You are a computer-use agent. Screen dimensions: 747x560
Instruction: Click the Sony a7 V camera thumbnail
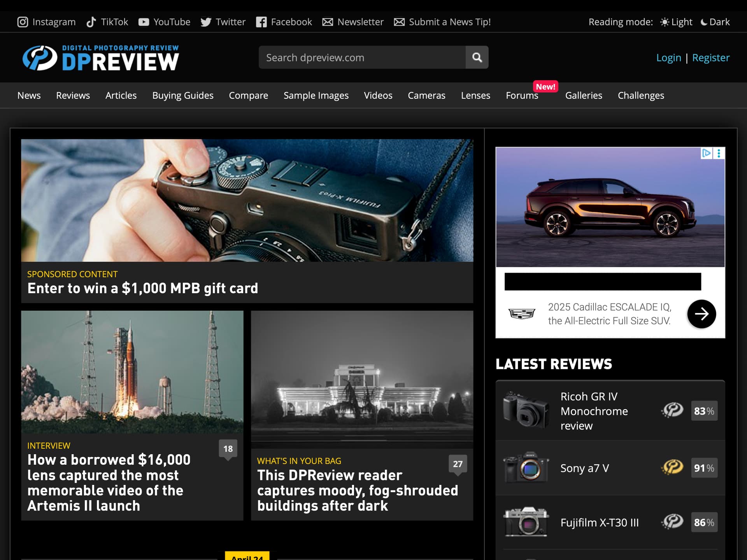coord(526,467)
